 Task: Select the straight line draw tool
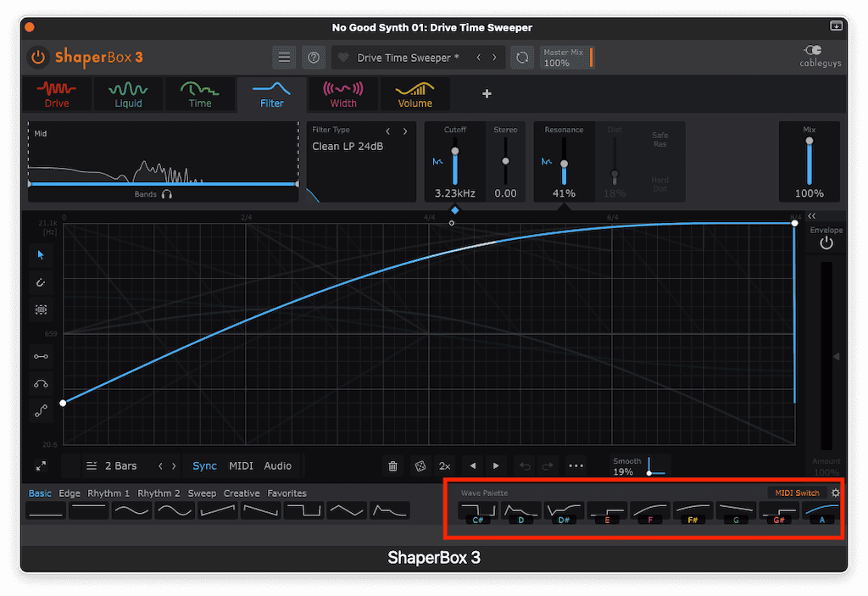(x=41, y=356)
